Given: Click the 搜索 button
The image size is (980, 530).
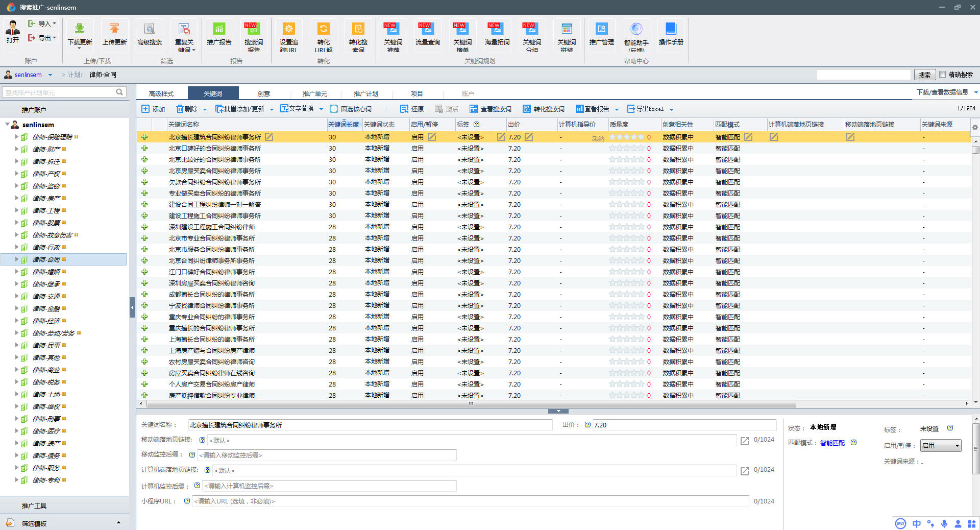Looking at the screenshot, I should click(924, 75).
